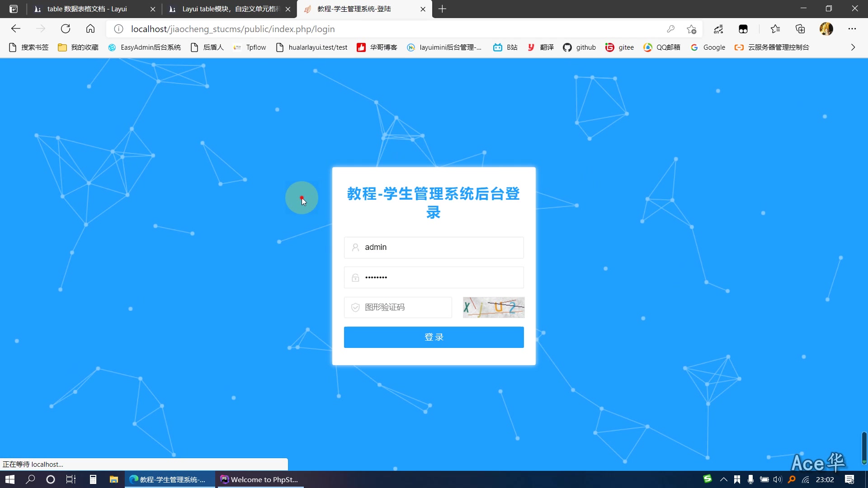View site information icon in address bar
This screenshot has height=488, width=868.
[x=118, y=29]
